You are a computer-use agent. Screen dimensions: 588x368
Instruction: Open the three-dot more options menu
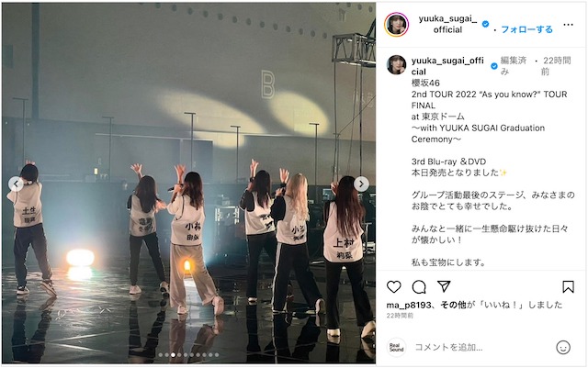568,25
